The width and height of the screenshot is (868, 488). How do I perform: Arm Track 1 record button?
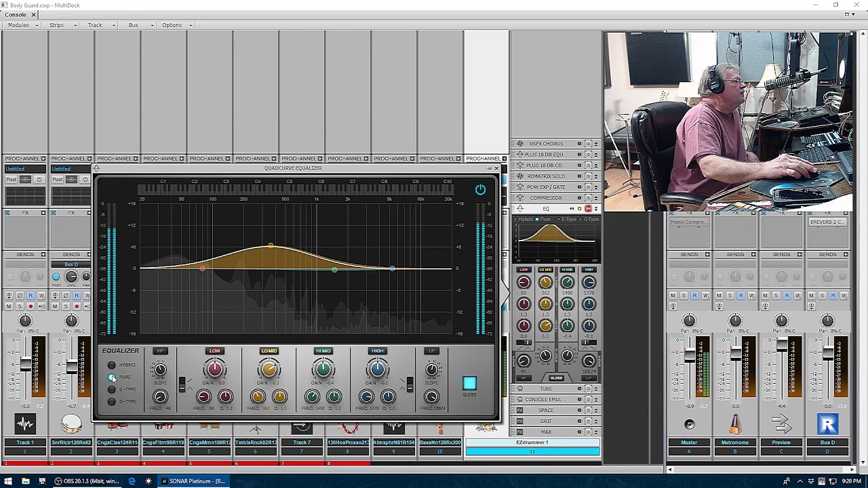31,306
